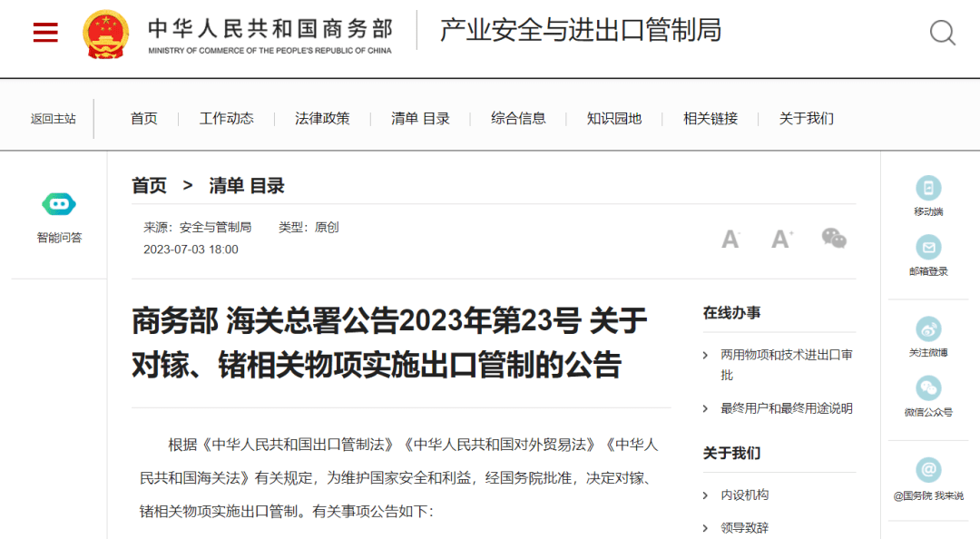
Task: Go to 清单 目录 navigation item
Action: coord(420,118)
